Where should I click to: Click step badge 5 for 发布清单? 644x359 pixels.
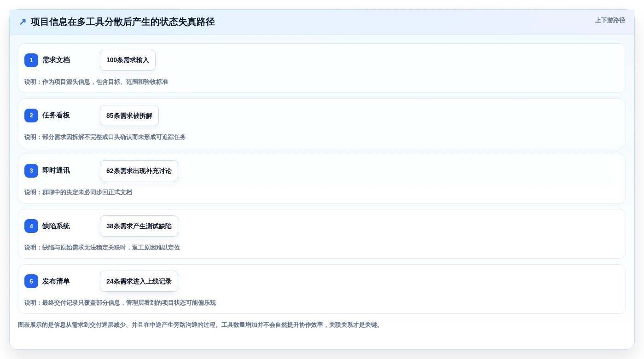pyautogui.click(x=31, y=281)
